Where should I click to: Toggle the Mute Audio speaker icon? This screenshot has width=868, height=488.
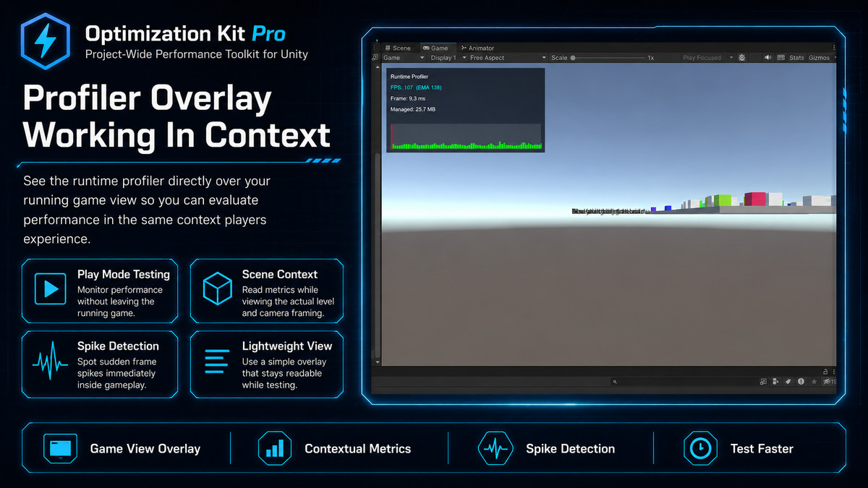click(x=767, y=58)
